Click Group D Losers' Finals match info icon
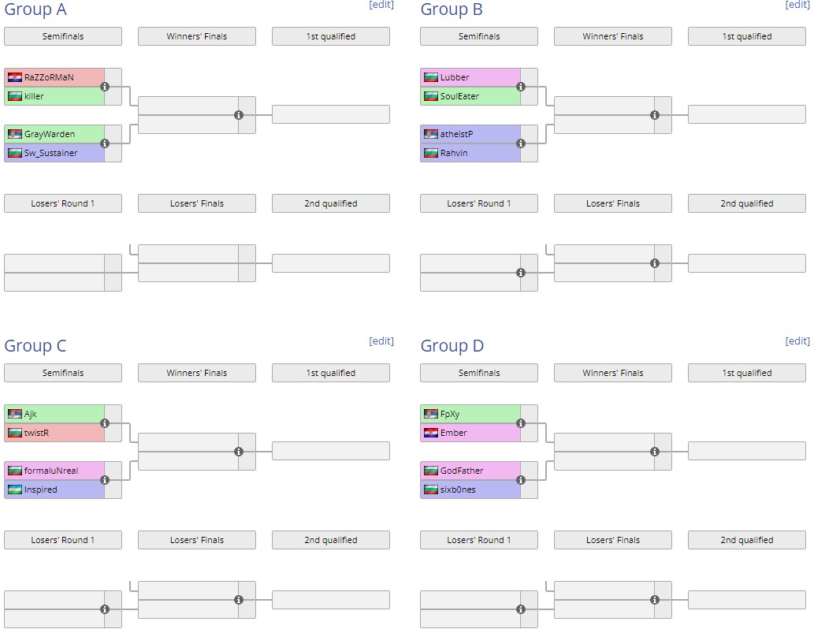814x644 pixels. pos(655,600)
